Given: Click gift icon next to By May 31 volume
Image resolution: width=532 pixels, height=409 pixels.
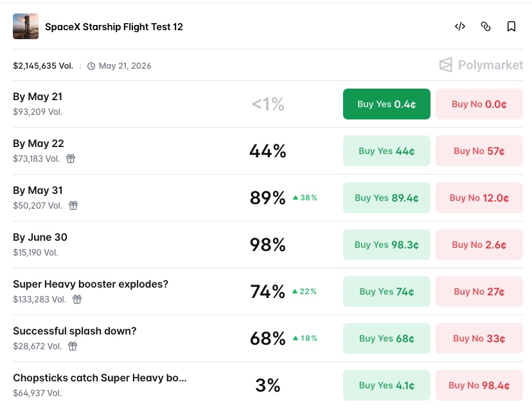Looking at the screenshot, I should point(73,205).
